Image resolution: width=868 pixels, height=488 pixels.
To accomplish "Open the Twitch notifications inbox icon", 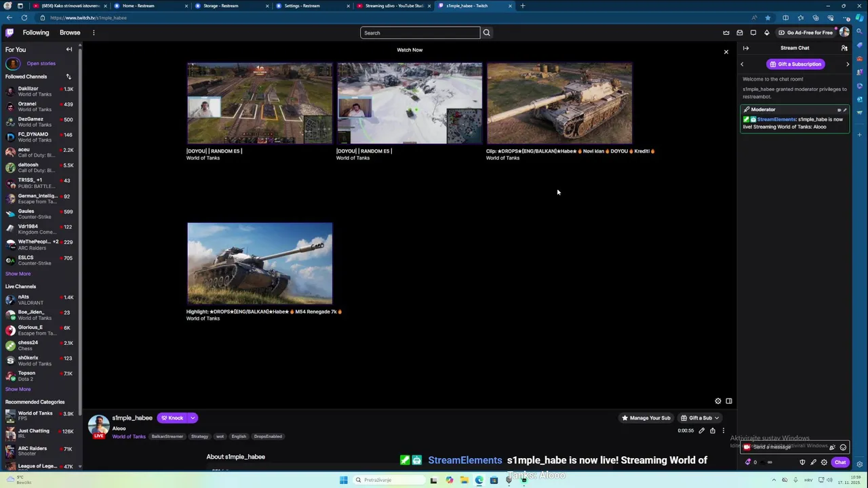I will pos(740,33).
